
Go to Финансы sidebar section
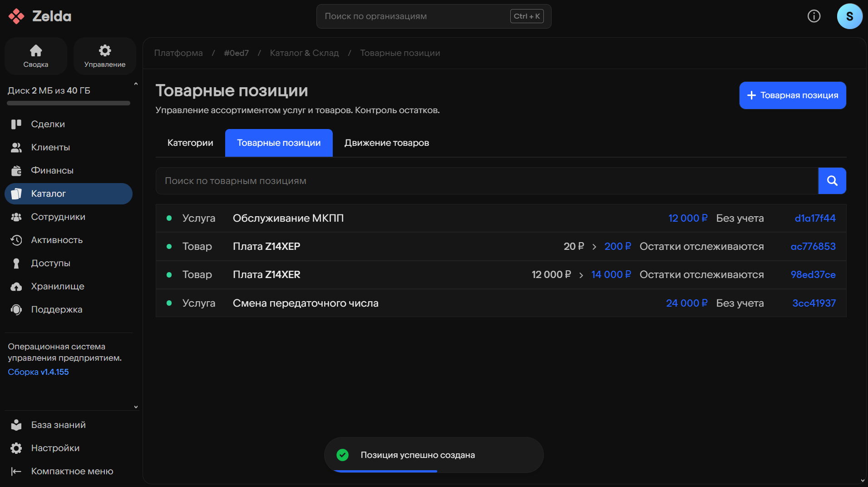(52, 170)
